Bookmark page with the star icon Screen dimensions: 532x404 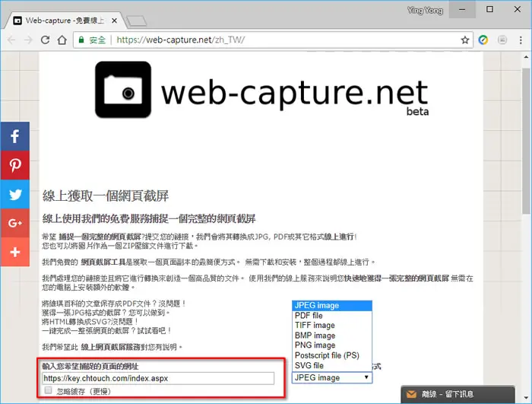click(x=465, y=40)
